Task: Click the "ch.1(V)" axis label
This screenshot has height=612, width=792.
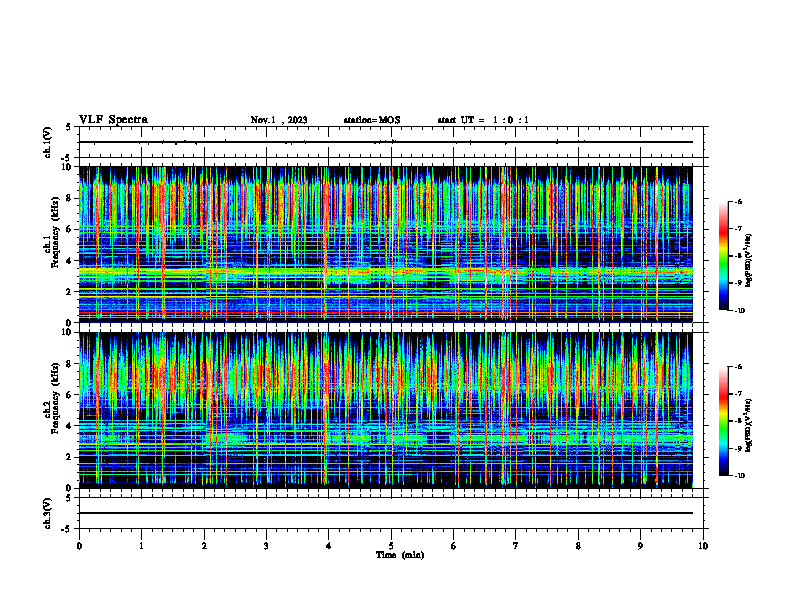Action: [x=47, y=142]
